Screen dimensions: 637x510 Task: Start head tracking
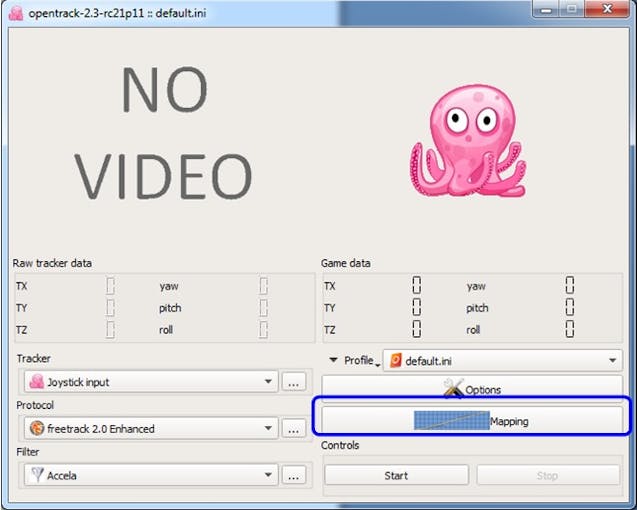click(396, 475)
